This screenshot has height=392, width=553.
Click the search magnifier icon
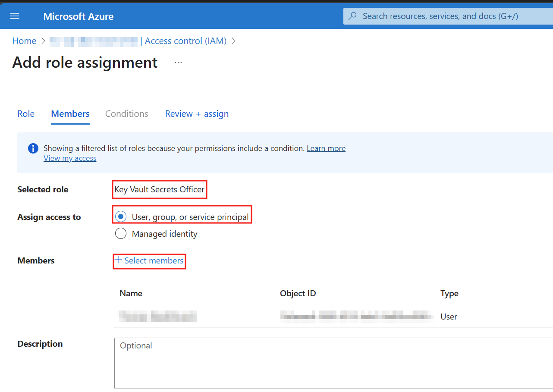(353, 16)
